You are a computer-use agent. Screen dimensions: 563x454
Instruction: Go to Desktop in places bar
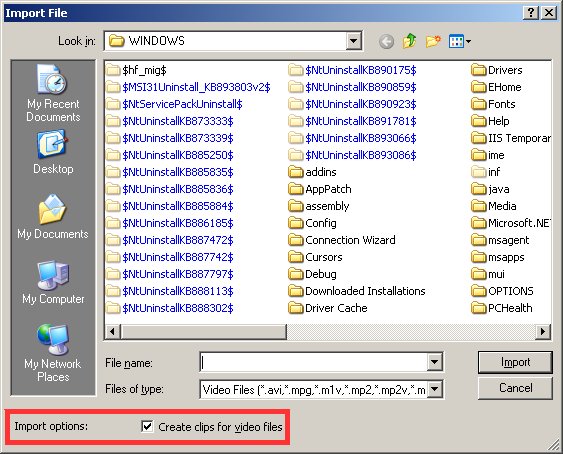coord(53,152)
